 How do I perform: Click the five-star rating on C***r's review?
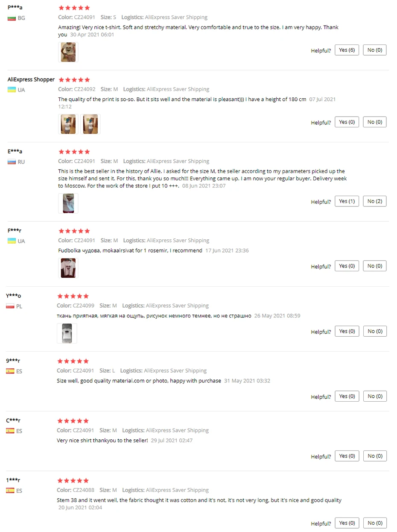tap(73, 421)
